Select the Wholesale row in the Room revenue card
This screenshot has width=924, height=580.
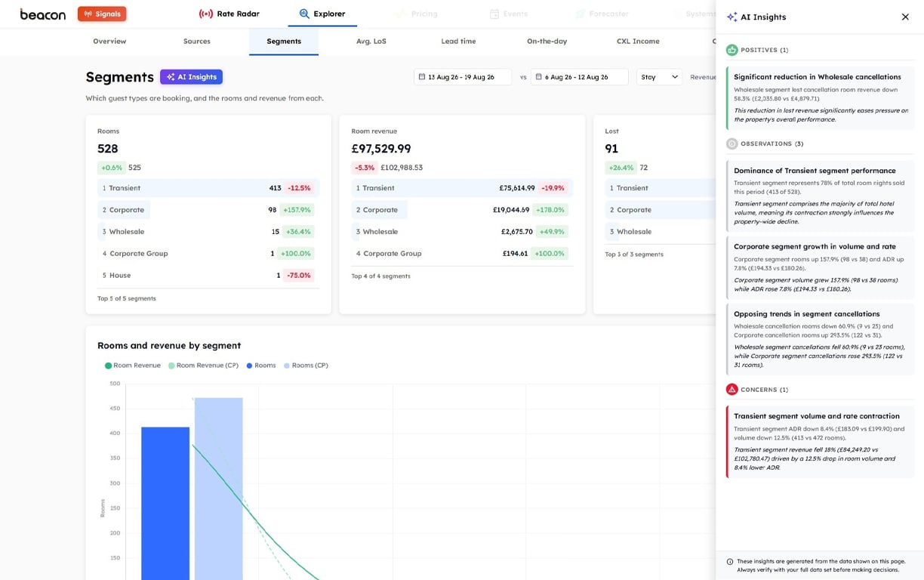pyautogui.click(x=462, y=232)
